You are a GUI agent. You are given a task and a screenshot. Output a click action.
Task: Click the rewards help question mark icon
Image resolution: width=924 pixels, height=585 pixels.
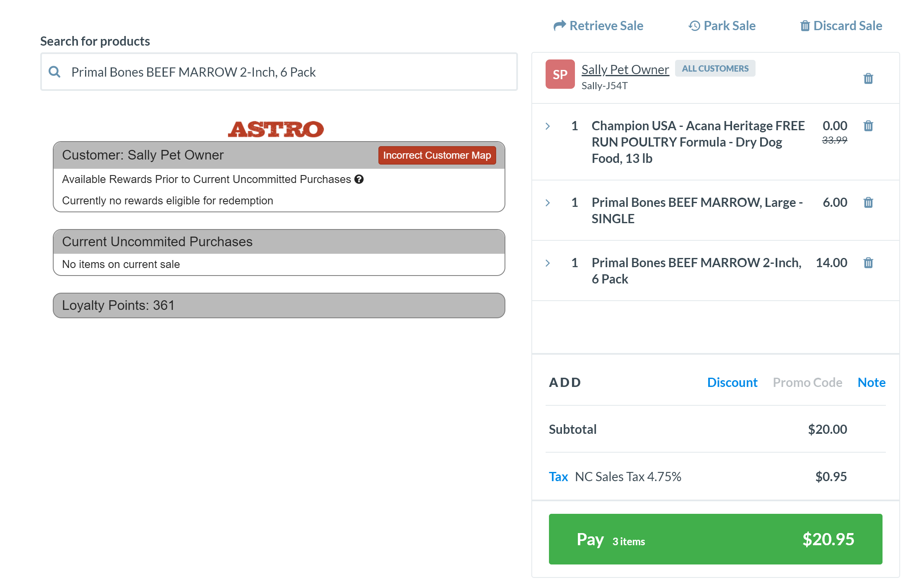coord(359,179)
